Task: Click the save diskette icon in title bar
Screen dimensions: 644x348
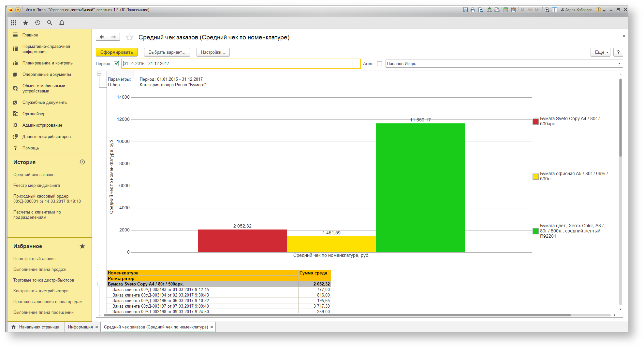Action: [x=465, y=10]
